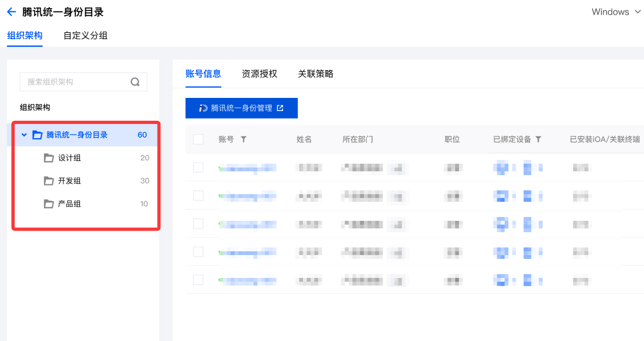
Task: Check the fifth account row checkbox
Action: pyautogui.click(x=198, y=280)
